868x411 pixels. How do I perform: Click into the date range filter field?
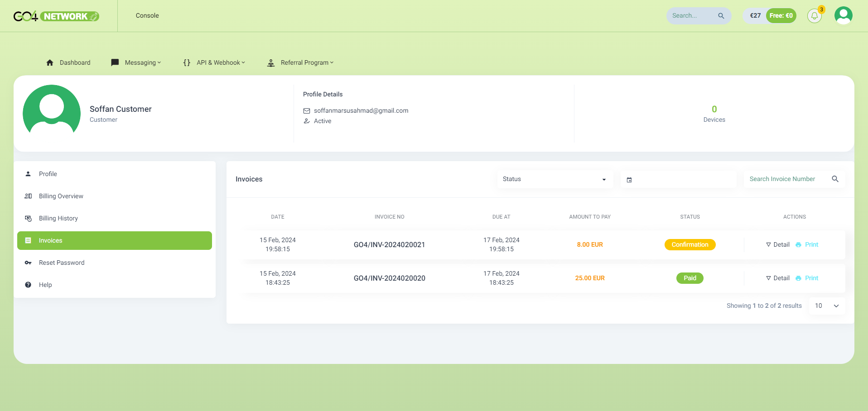679,179
